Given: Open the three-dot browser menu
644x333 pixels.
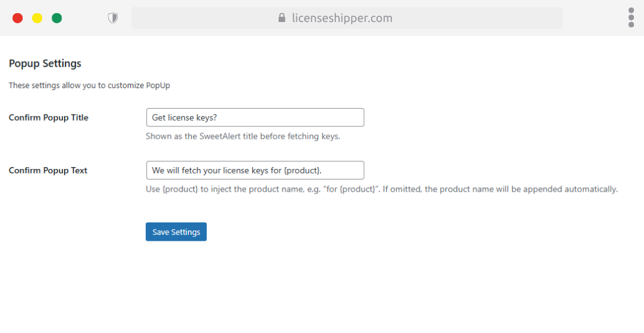Looking at the screenshot, I should 631,18.
